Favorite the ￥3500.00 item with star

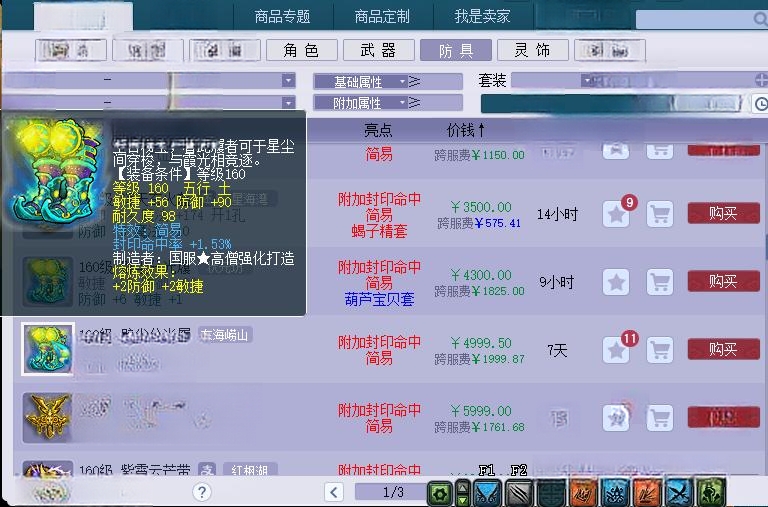(x=616, y=214)
